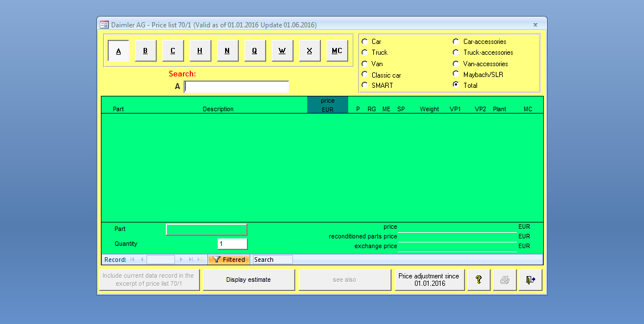Image resolution: width=644 pixels, height=324 pixels.
Task: Click the current record number box
Action: 161,260
